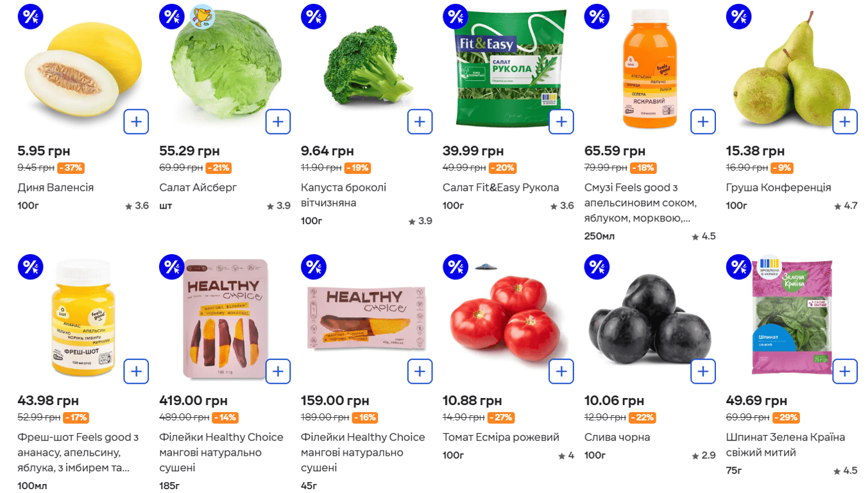The height and width of the screenshot is (493, 868).
Task: Add Слива чорна with plus button
Action: (x=703, y=371)
